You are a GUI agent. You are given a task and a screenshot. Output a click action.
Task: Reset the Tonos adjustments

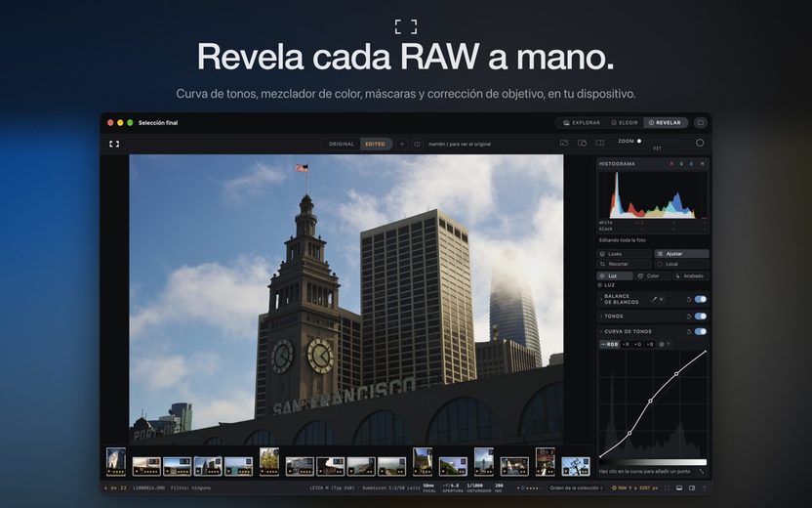[688, 317]
